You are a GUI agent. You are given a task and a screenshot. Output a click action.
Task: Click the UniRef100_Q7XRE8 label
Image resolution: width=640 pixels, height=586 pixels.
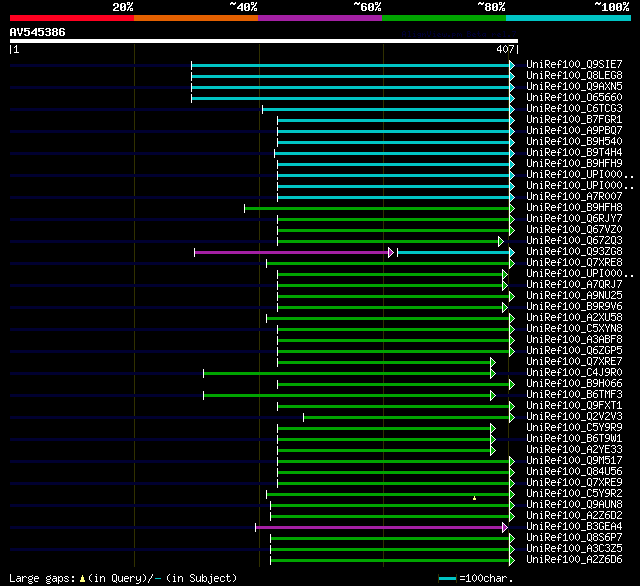coord(574,263)
